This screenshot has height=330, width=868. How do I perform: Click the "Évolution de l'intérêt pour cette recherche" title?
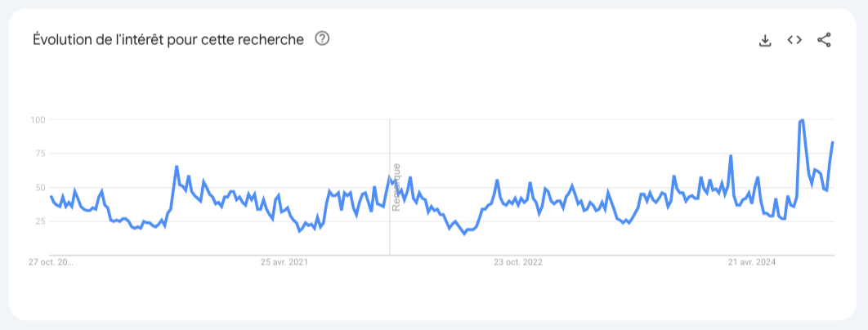click(x=168, y=40)
